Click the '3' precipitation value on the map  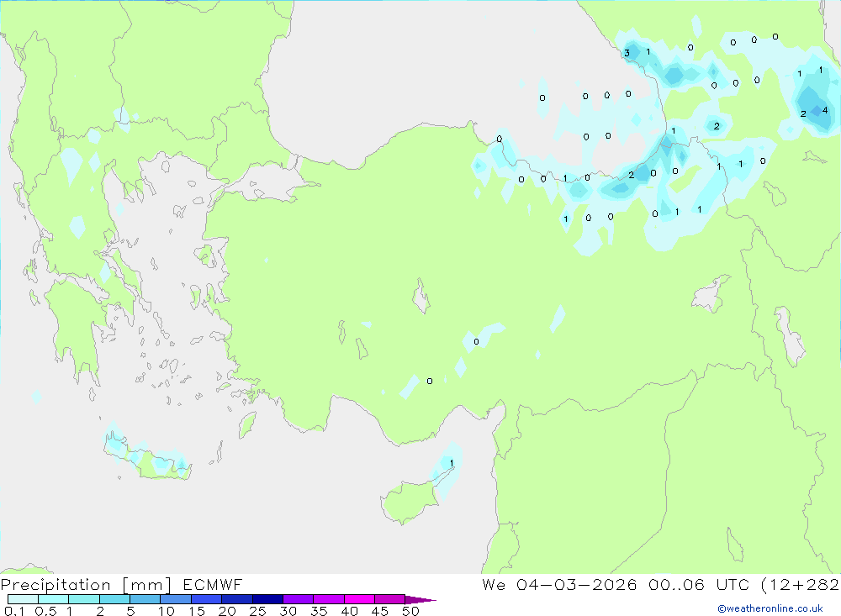point(627,53)
